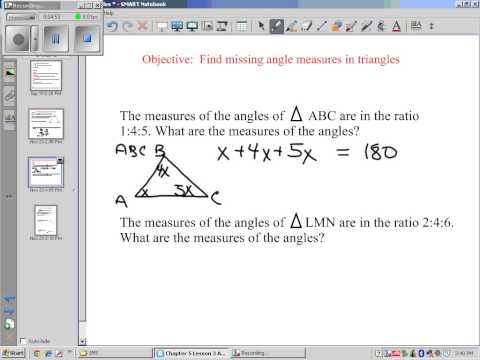Click the Dual Page Display icon
The width and height of the screenshot is (480, 360).
pos(192,26)
